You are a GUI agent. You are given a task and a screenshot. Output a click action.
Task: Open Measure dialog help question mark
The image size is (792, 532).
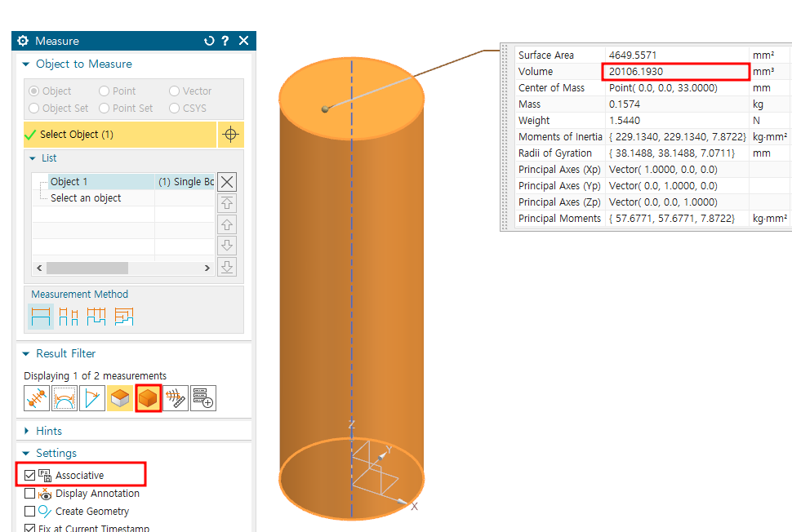[x=225, y=41]
